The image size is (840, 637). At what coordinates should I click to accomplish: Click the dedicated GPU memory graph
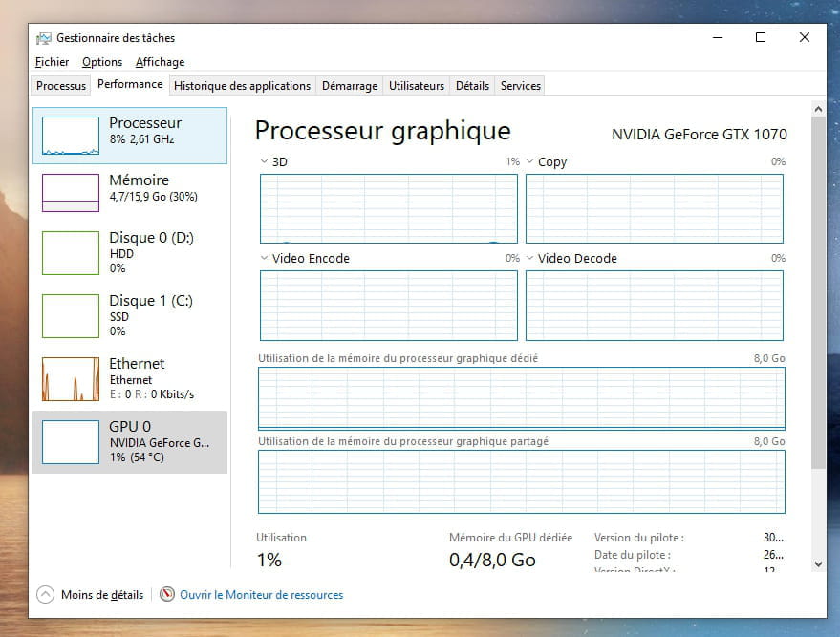coord(521,398)
